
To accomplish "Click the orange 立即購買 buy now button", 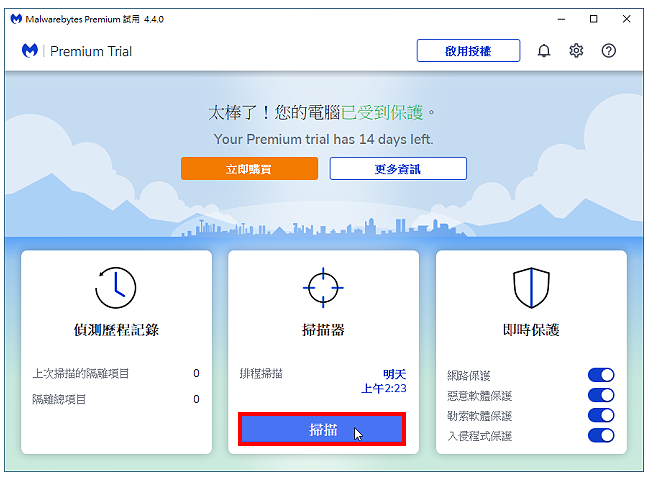I will click(249, 169).
